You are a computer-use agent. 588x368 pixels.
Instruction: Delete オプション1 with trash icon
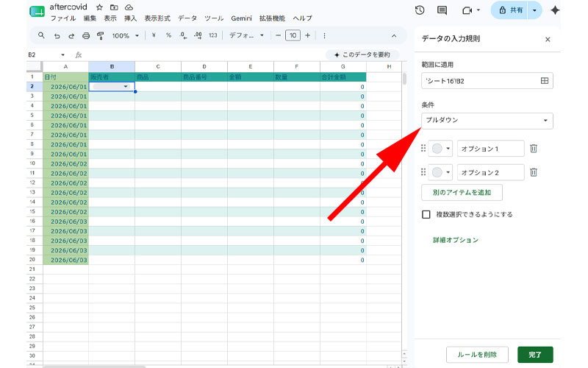tap(534, 149)
